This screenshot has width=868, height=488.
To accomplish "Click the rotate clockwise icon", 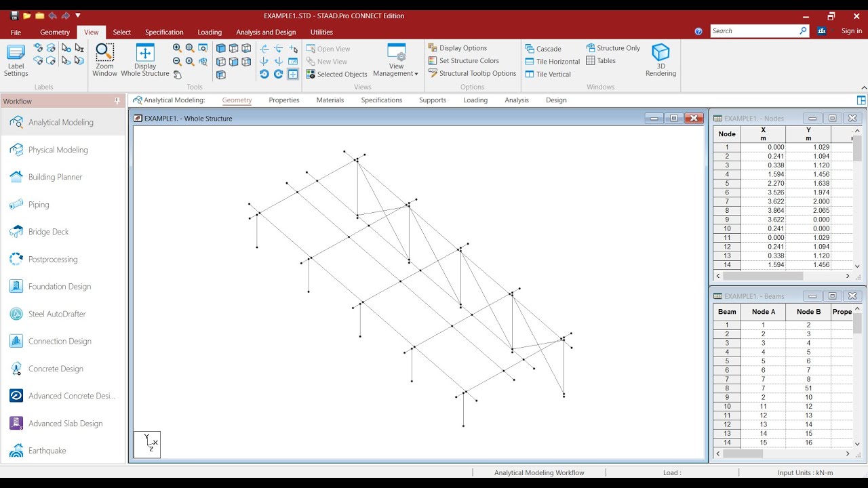I will point(278,75).
